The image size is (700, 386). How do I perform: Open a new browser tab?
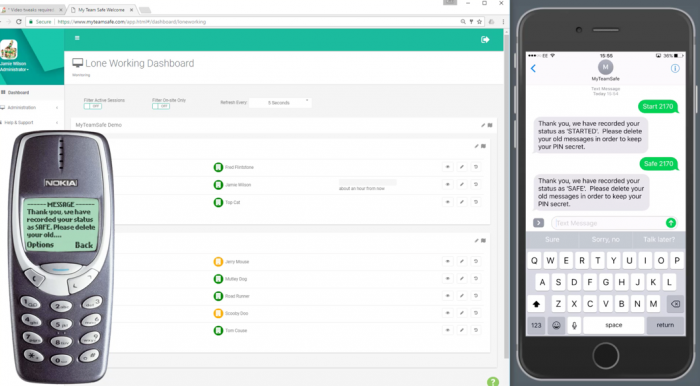[145, 10]
